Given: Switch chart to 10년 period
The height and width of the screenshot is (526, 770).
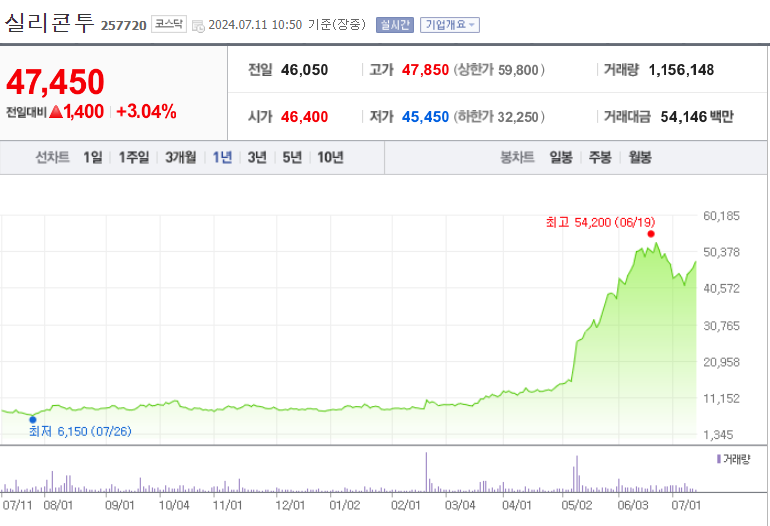Looking at the screenshot, I should click(x=330, y=157).
